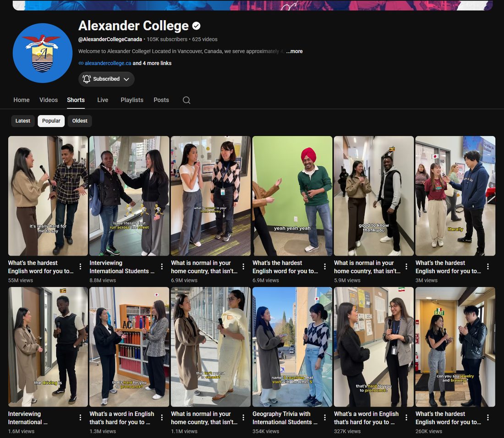Open more options for the 354K views short
The image size is (504, 438).
pyautogui.click(x=325, y=417)
